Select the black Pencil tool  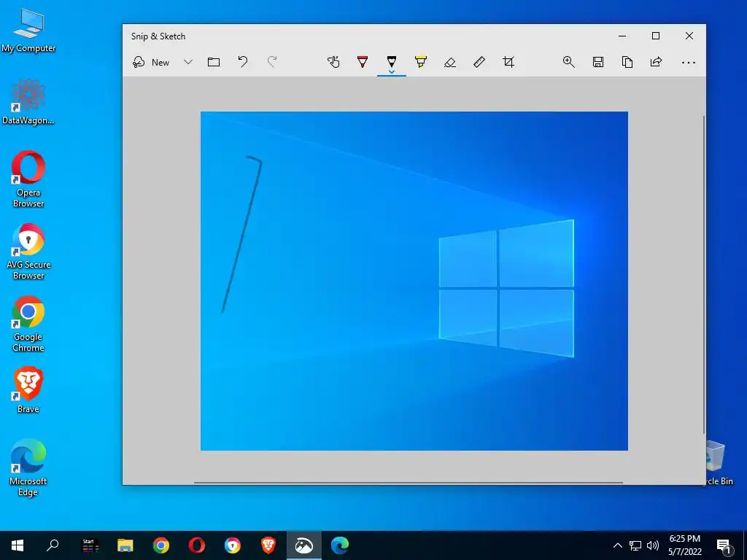[x=392, y=61]
